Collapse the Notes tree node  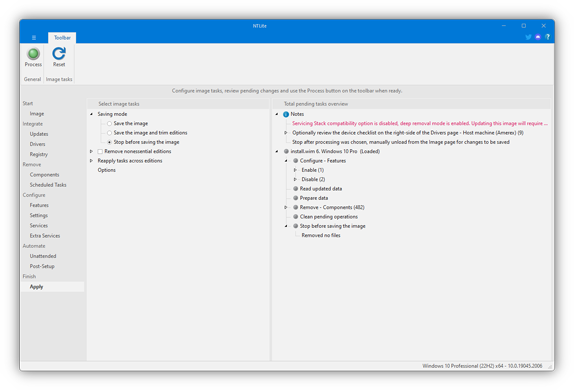277,114
